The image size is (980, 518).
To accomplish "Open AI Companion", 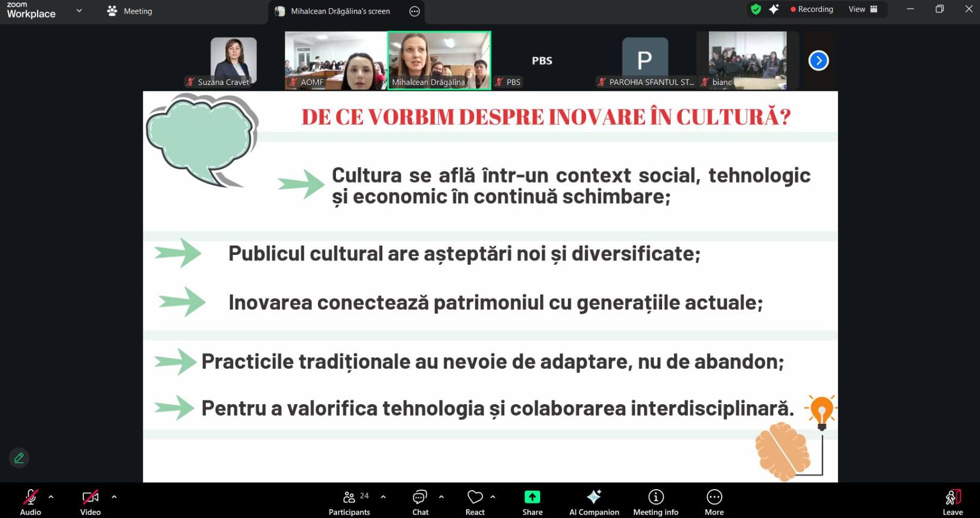I will point(594,501).
